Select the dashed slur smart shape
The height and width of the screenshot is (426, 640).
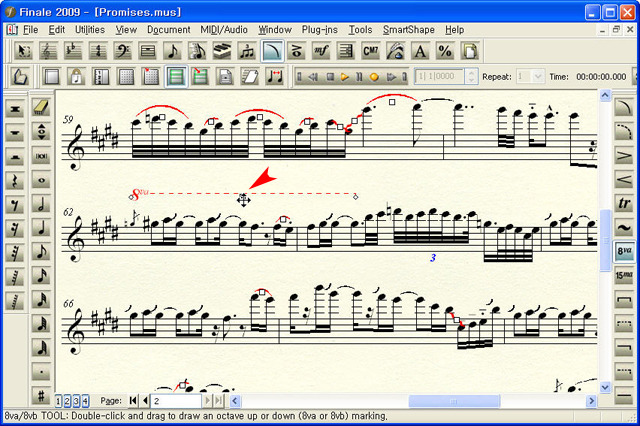(x=624, y=131)
